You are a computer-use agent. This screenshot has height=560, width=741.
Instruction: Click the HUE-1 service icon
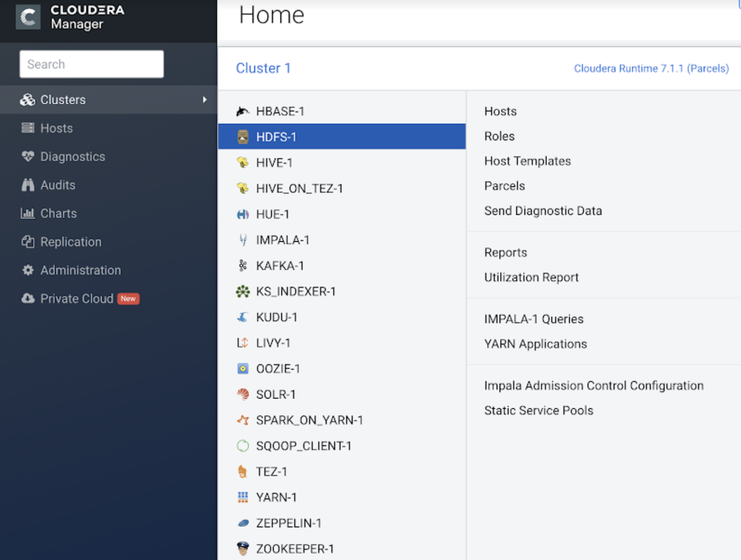pos(242,214)
